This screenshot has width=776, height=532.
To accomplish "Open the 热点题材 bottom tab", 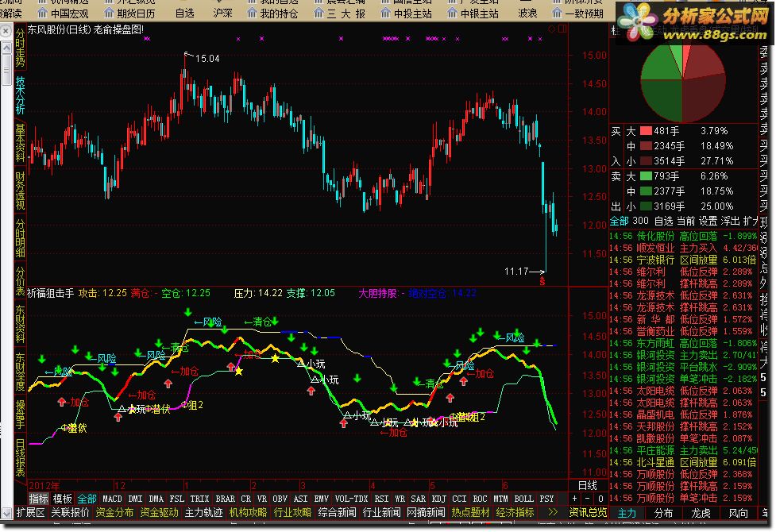I will (470, 512).
